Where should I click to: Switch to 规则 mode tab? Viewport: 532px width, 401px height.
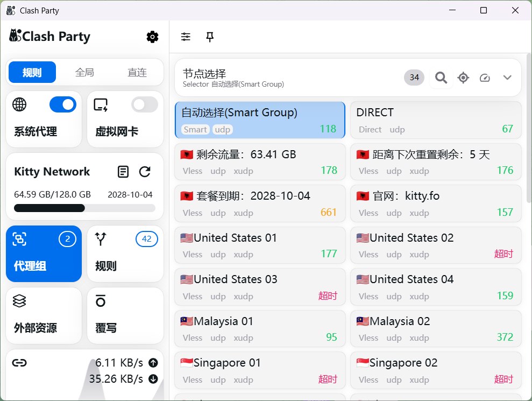tap(32, 72)
